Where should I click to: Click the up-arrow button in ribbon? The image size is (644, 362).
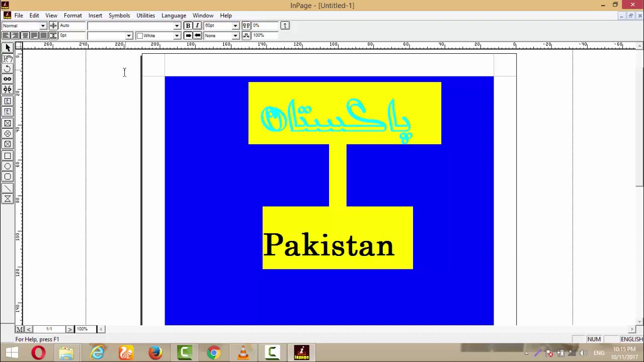pos(285,26)
